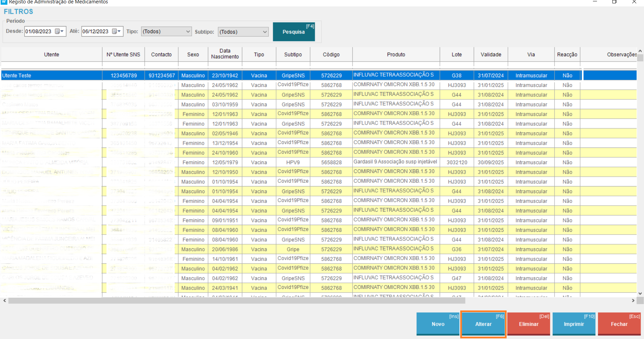Click the Novo button
The height and width of the screenshot is (339, 644).
click(x=438, y=324)
